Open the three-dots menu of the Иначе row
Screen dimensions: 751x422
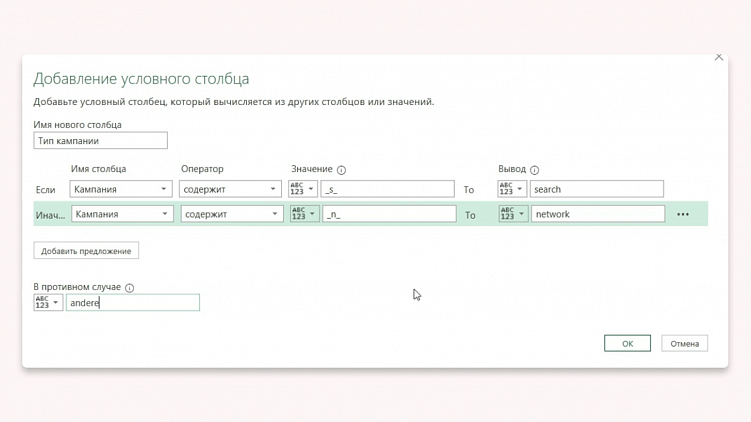pos(683,214)
